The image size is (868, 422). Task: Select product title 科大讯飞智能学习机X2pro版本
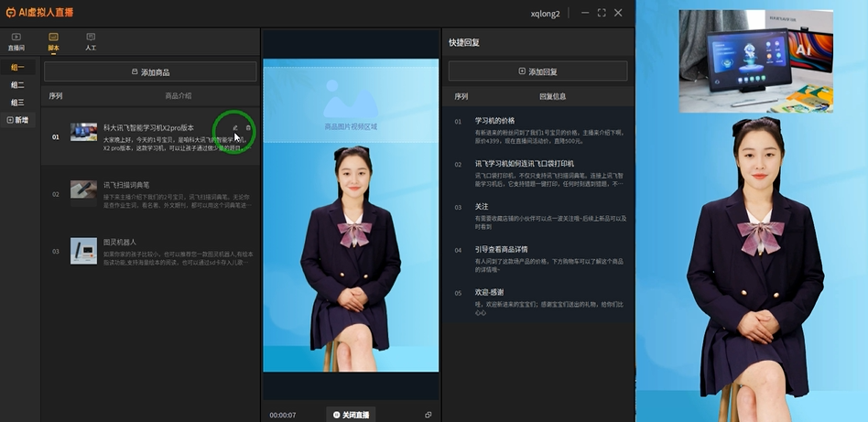tap(148, 128)
